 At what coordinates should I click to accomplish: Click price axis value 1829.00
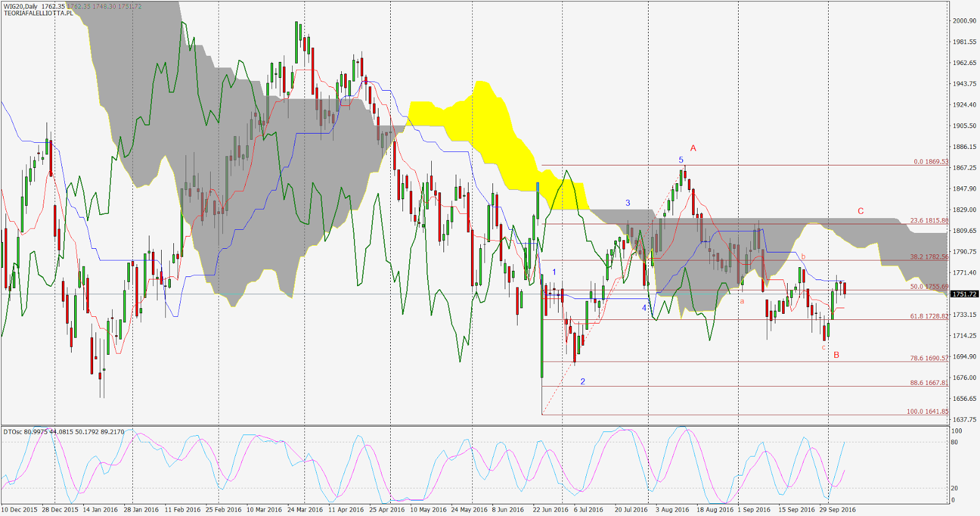(x=965, y=210)
